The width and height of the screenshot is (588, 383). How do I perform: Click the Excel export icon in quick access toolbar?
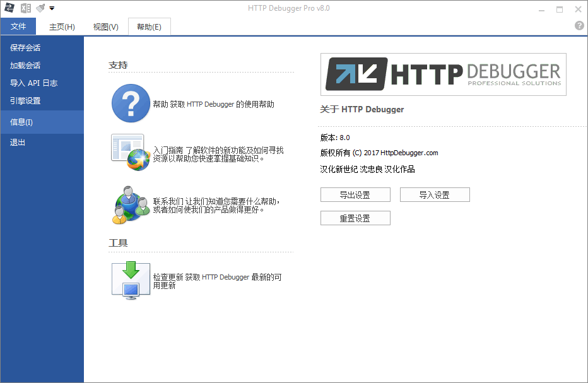pyautogui.click(x=25, y=8)
